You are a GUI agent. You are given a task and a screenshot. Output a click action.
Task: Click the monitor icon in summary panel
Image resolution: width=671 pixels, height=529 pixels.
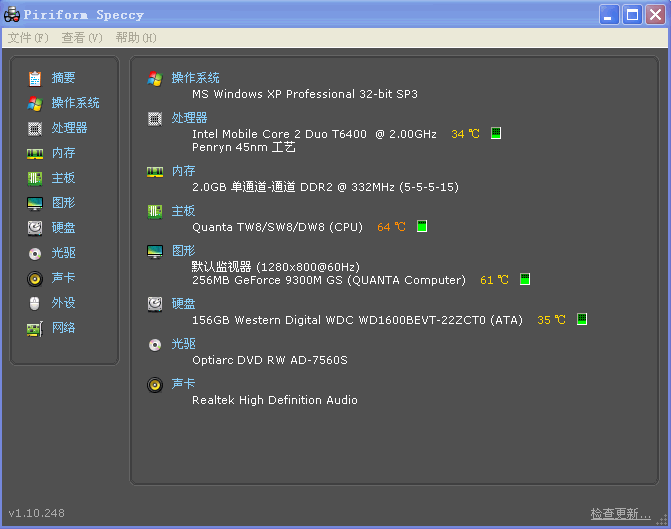tap(155, 252)
